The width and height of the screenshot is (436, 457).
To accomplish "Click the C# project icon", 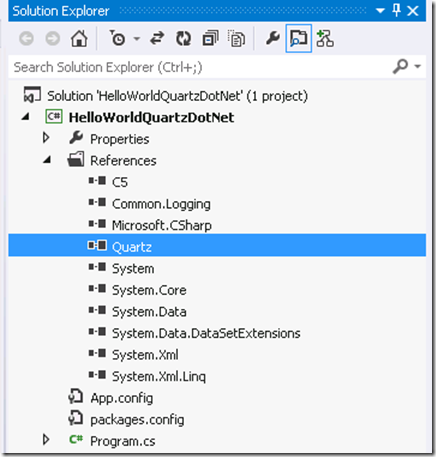I will coord(54,117).
